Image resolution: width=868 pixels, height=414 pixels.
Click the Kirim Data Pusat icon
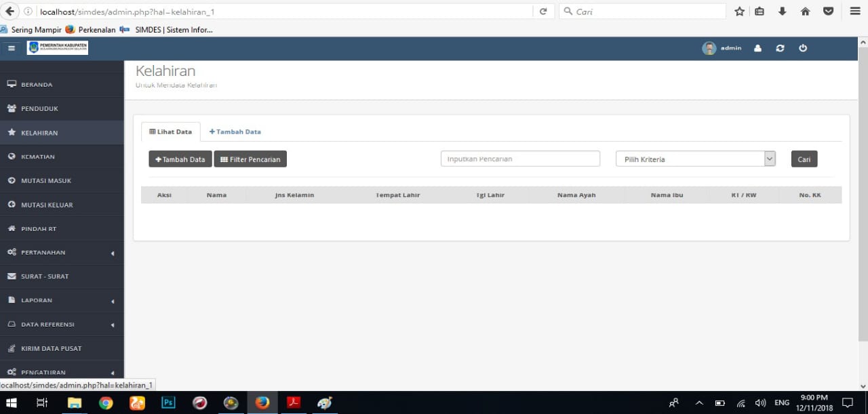point(12,348)
